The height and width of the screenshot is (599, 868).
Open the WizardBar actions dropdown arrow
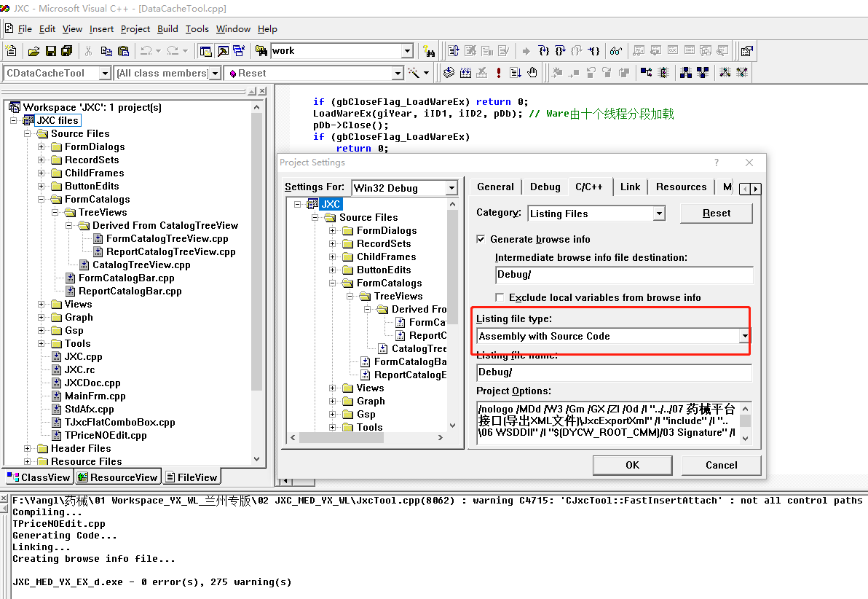coord(426,73)
